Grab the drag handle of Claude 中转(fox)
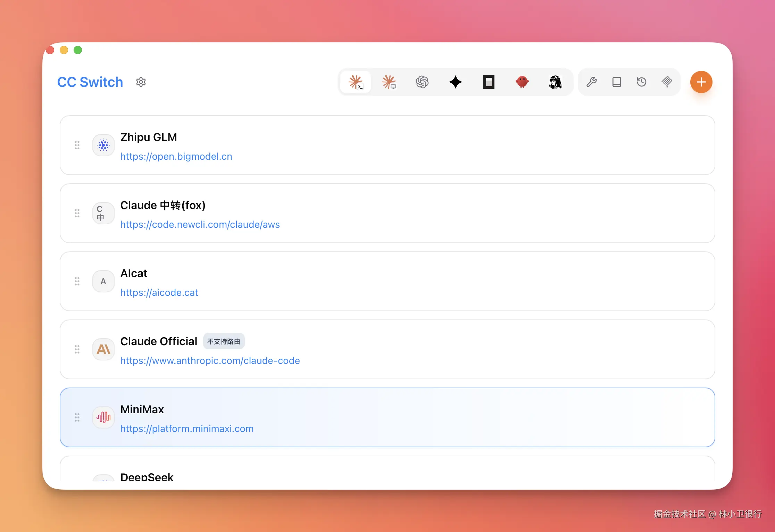Screen dimensions: 775x532 click(x=77, y=213)
